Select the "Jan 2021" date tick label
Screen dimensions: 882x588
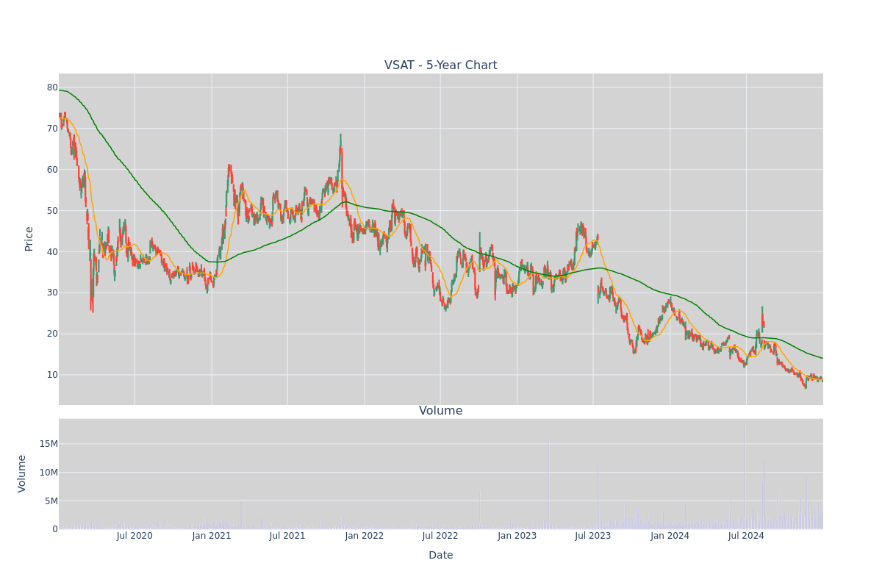click(212, 536)
